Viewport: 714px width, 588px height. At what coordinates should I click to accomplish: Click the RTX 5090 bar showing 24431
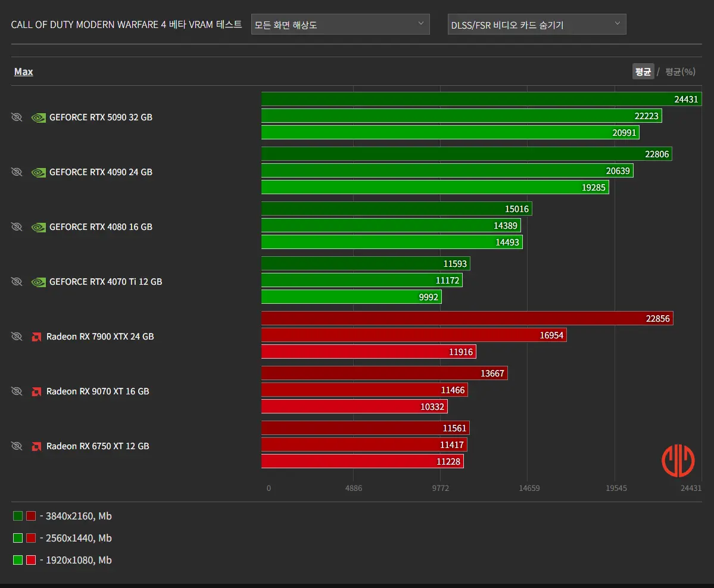click(x=481, y=99)
